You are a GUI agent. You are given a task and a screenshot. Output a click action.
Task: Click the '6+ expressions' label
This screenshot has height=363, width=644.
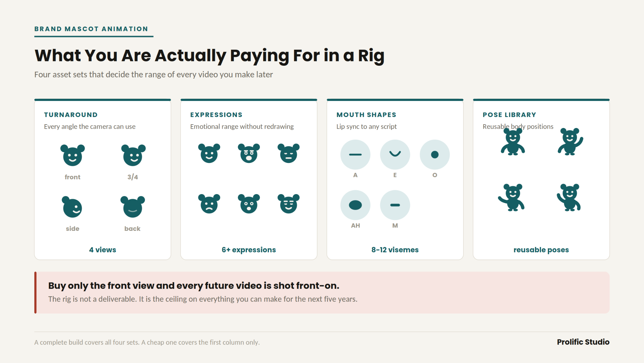(x=249, y=250)
